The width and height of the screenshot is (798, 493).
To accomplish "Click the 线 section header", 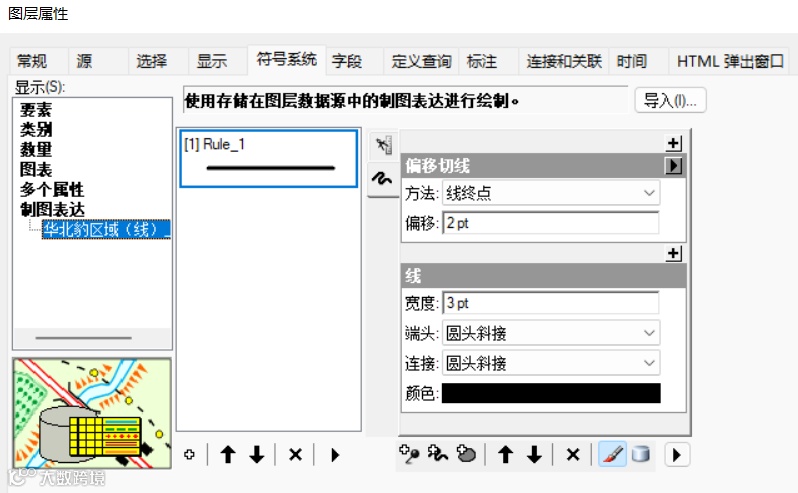I will click(x=544, y=276).
